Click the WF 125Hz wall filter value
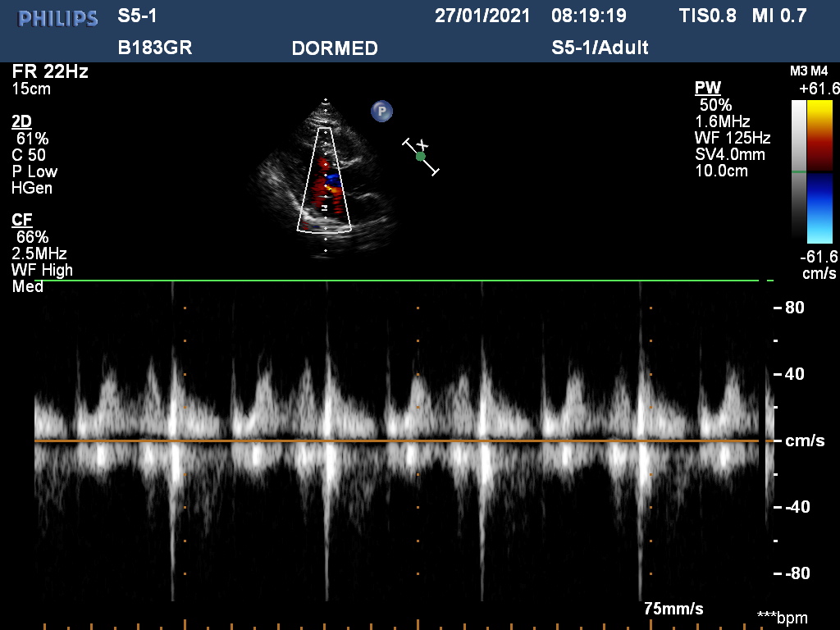 pyautogui.click(x=732, y=138)
